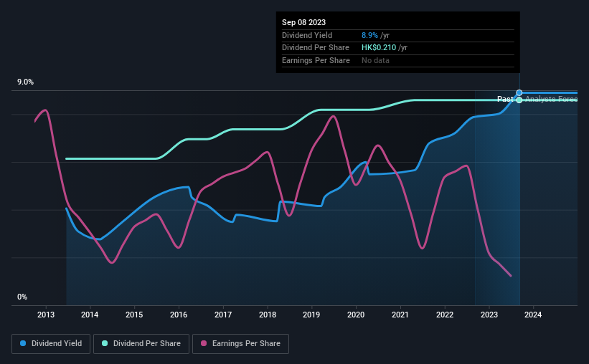The width and height of the screenshot is (589, 364).
Task: Click the pink Earnings Per Share legend dot
Action: point(204,343)
